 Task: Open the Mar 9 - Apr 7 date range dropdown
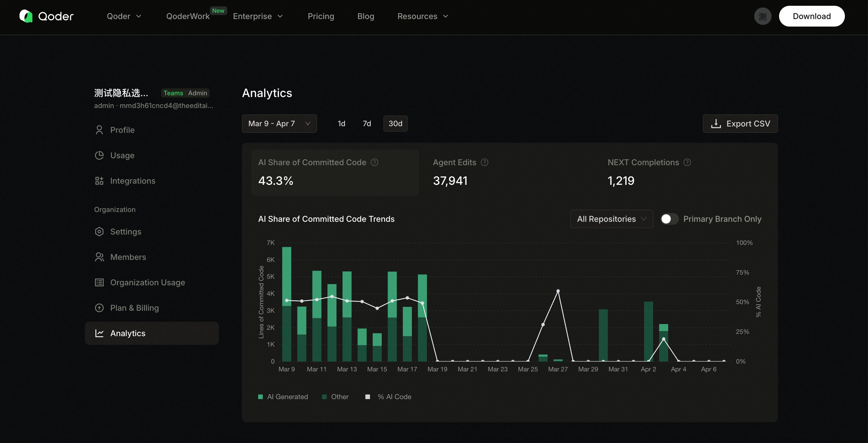point(279,124)
